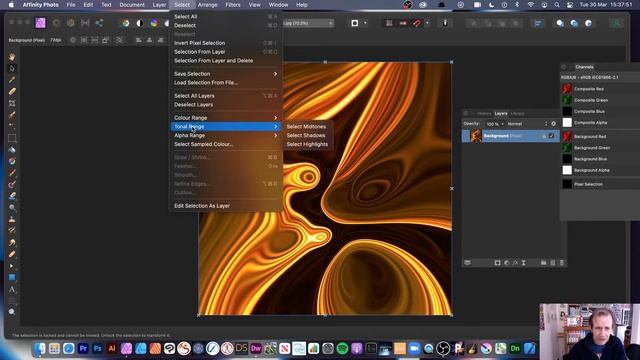Select the View (hand) tool
Viewport: 640px width, 360px height.
point(12,57)
